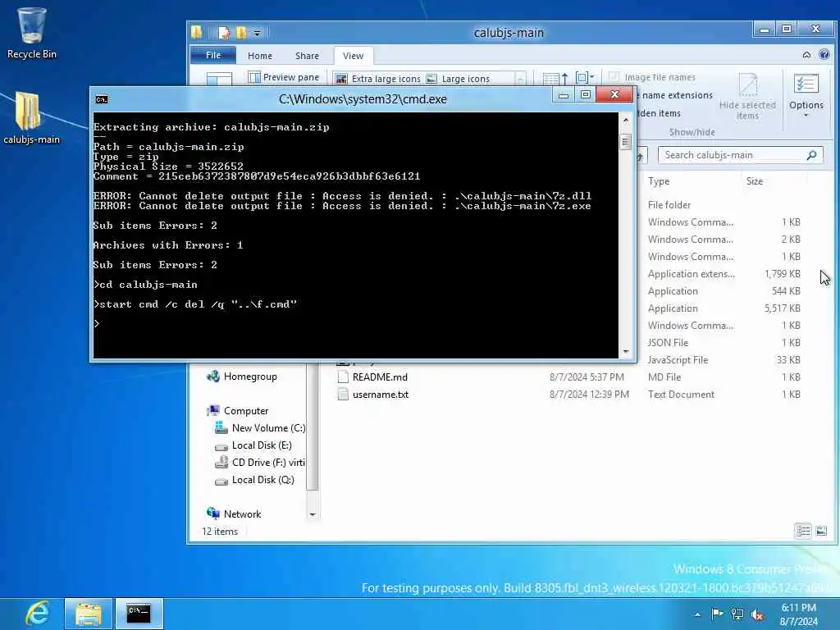Click the search magnifier icon
Viewport: 840px width, 630px height.
811,155
